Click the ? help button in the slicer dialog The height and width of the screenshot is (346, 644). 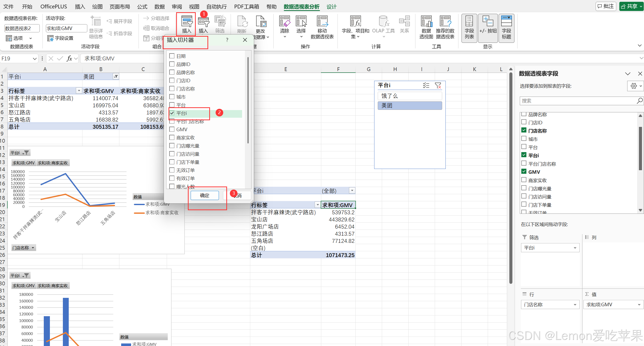pos(227,40)
